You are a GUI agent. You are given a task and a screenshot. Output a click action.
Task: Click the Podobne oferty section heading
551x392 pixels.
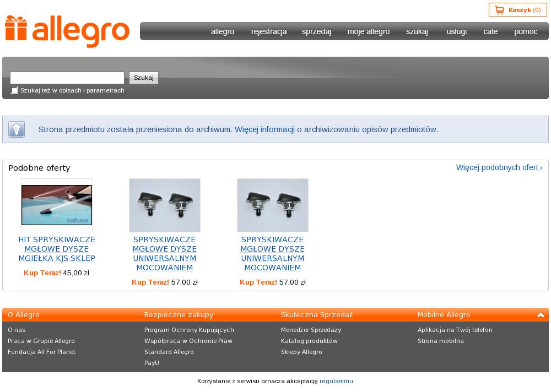pyautogui.click(x=39, y=168)
